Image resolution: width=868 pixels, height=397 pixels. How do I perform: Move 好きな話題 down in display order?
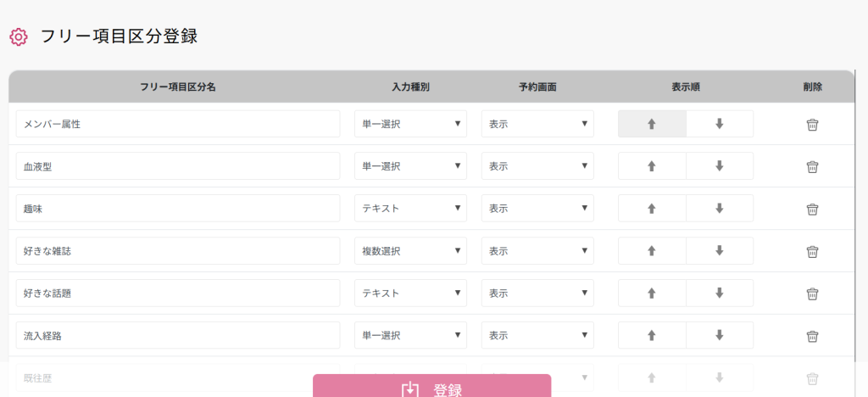point(719,294)
